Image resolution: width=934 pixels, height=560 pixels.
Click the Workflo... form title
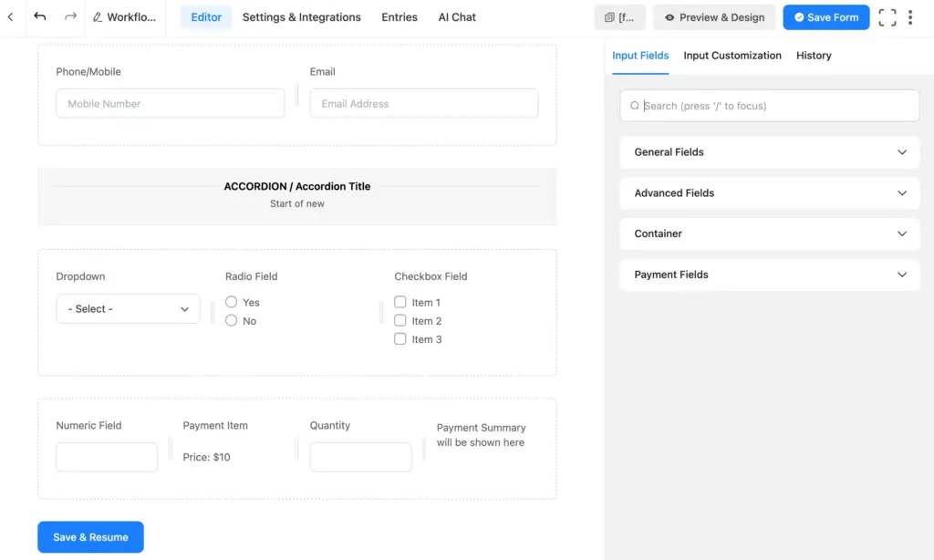131,17
